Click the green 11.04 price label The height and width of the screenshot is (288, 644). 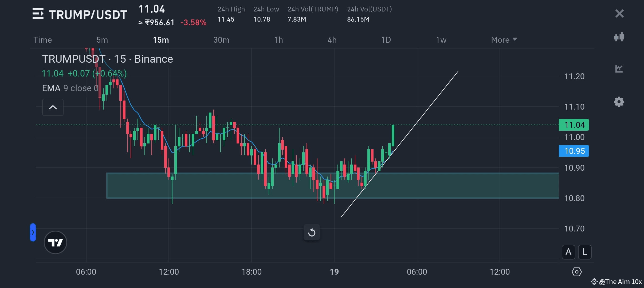coord(574,124)
